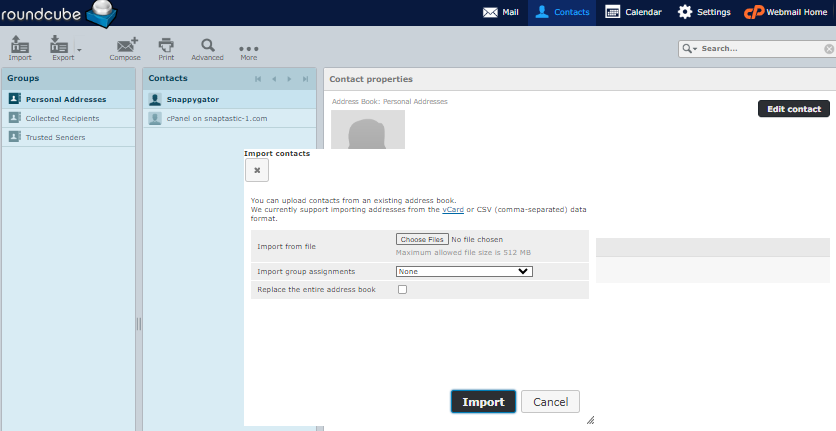Viewport: 836px width, 431px height.
Task: Open the Settings tab
Action: tap(704, 12)
